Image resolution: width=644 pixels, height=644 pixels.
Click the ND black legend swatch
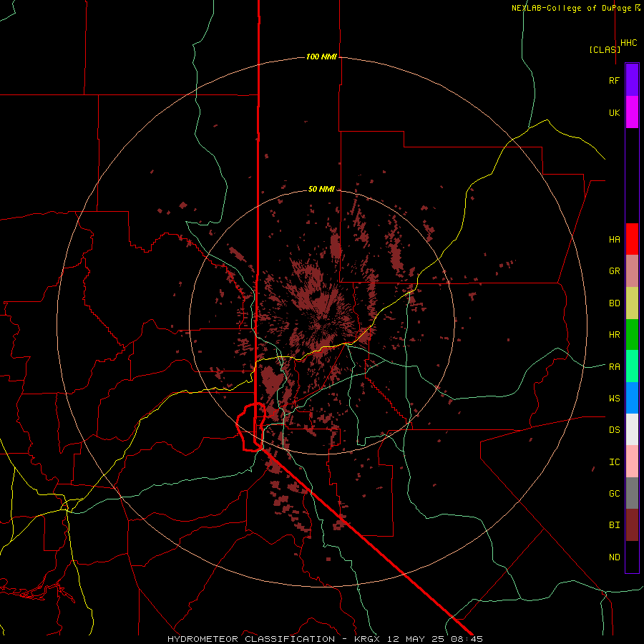pyautogui.click(x=632, y=557)
